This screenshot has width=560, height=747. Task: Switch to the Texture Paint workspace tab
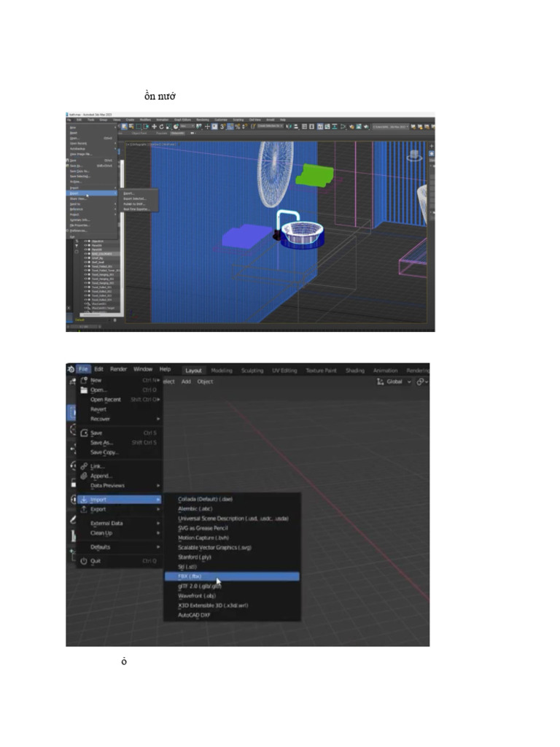(321, 371)
